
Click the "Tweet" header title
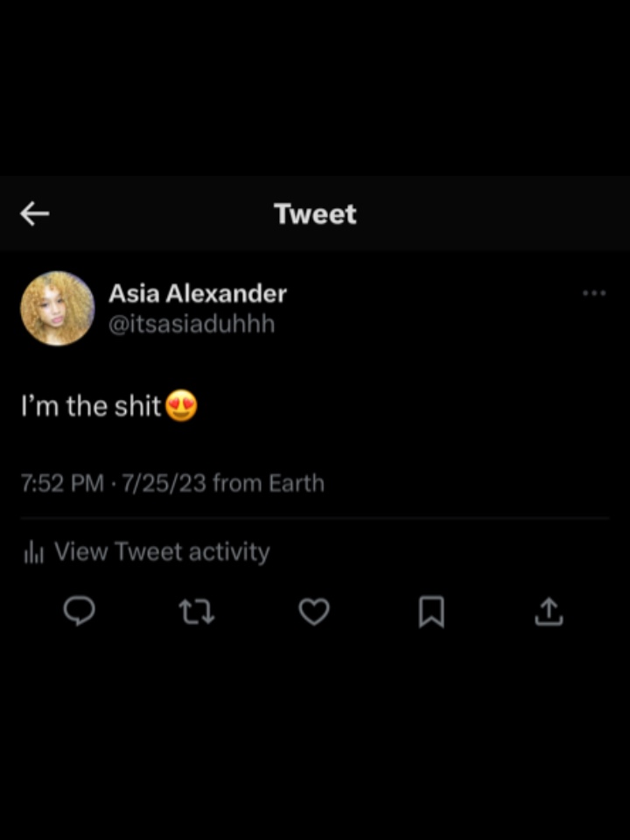(x=315, y=214)
